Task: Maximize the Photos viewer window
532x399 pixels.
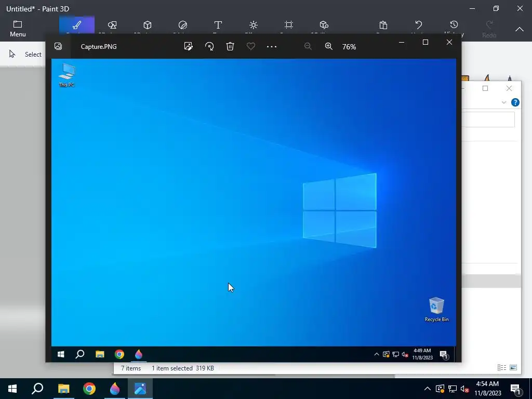Action: pos(425,42)
